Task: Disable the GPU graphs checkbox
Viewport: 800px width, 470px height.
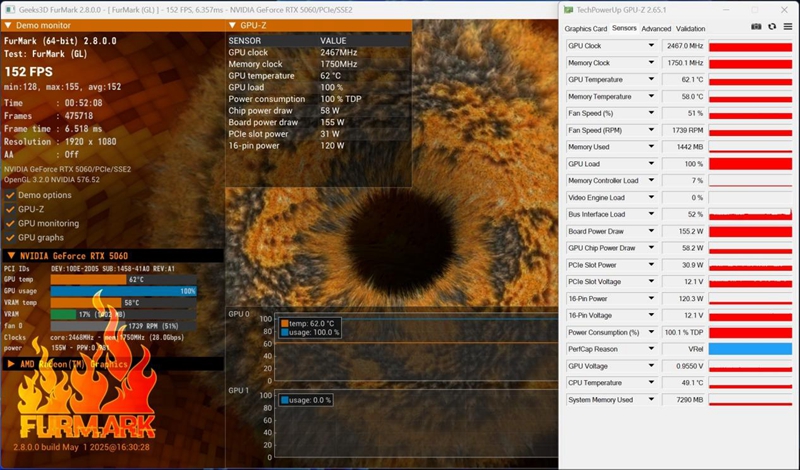Action: pos(9,238)
